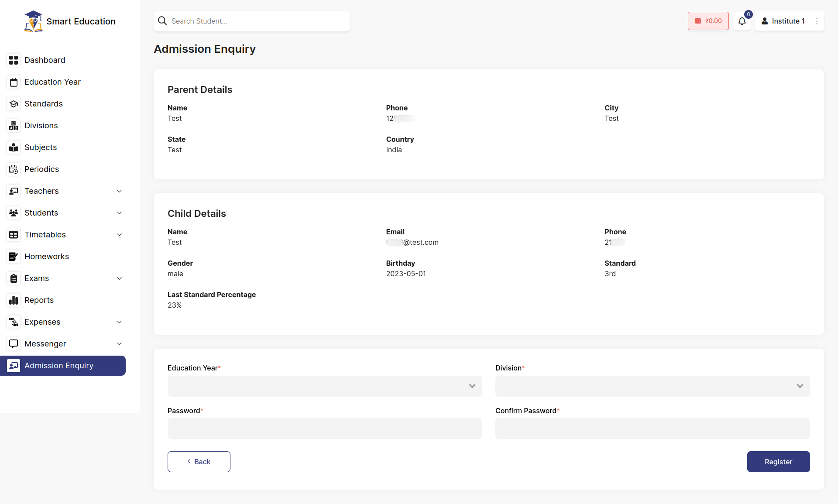Click the Parent Details heading
The height and width of the screenshot is (504, 838).
(x=200, y=89)
